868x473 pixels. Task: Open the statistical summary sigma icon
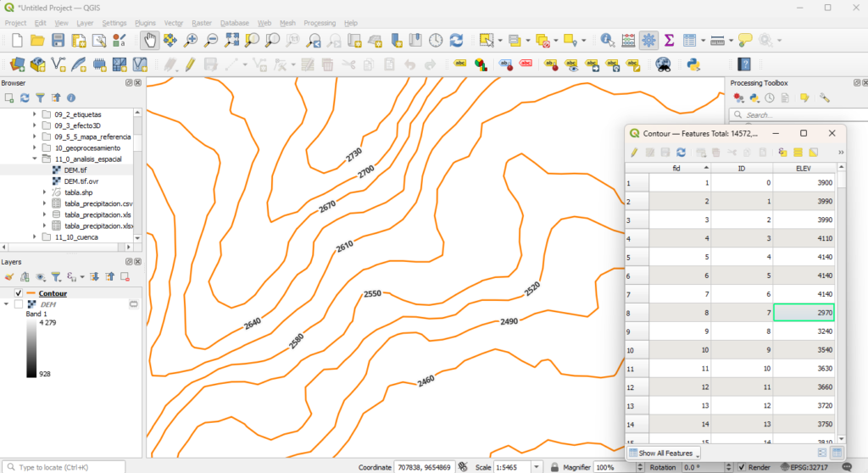(669, 40)
